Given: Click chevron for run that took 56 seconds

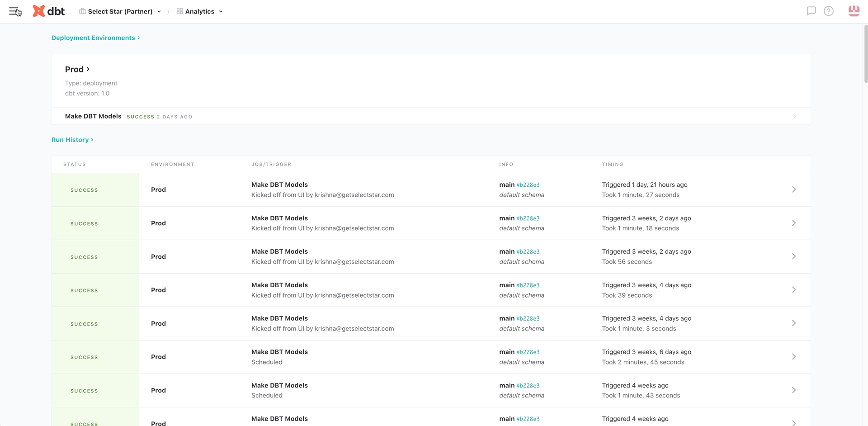Looking at the screenshot, I should point(794,256).
